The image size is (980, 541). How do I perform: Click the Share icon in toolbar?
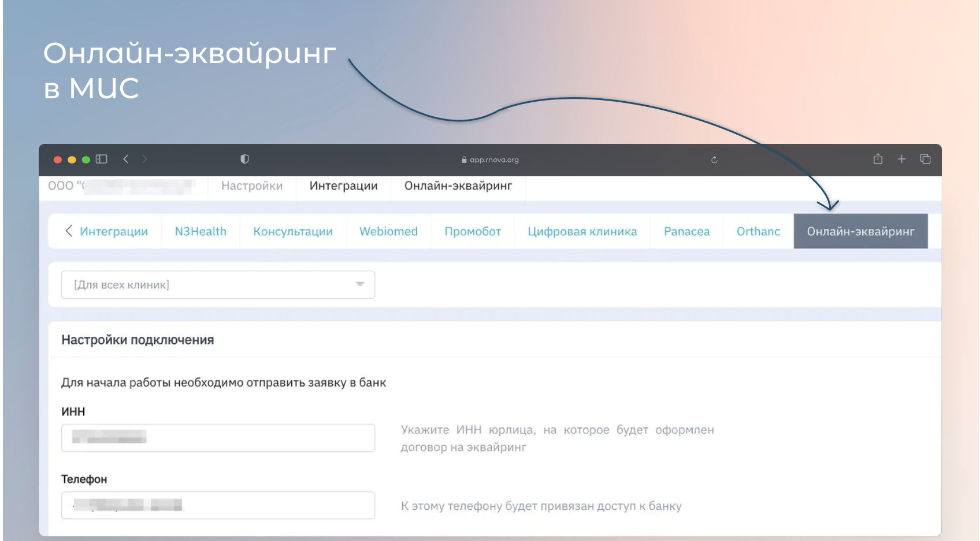878,159
